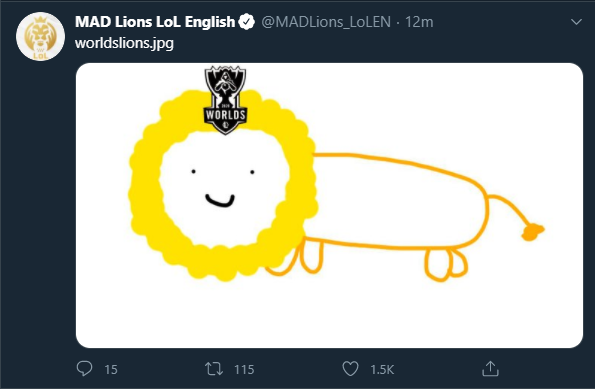Open MAD Lions LoL English profile name
Viewport: 595px width, 389px height.
(155, 22)
